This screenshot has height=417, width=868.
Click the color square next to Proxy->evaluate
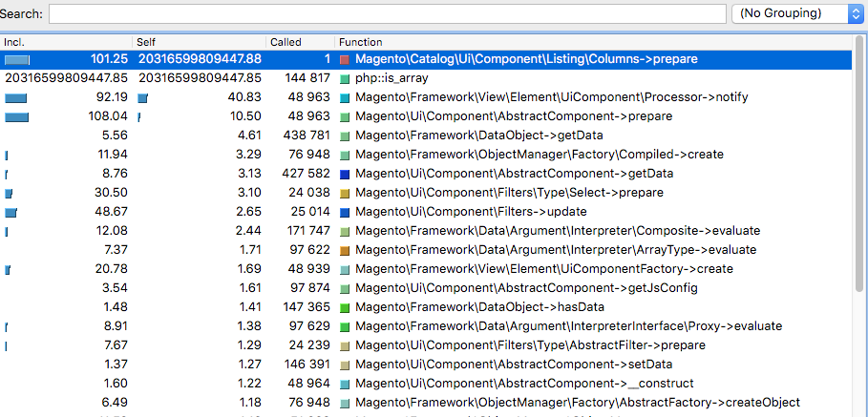(x=346, y=326)
